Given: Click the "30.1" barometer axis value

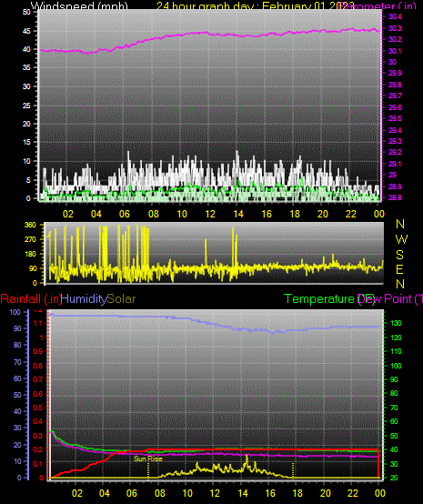Looking at the screenshot, I should 395,51.
